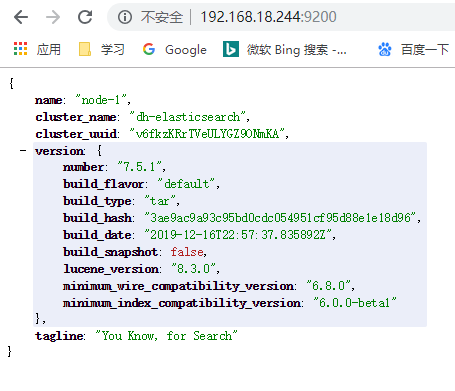Open the 应用 bookmarks shortcut label
The image size is (455, 391).
(x=49, y=49)
